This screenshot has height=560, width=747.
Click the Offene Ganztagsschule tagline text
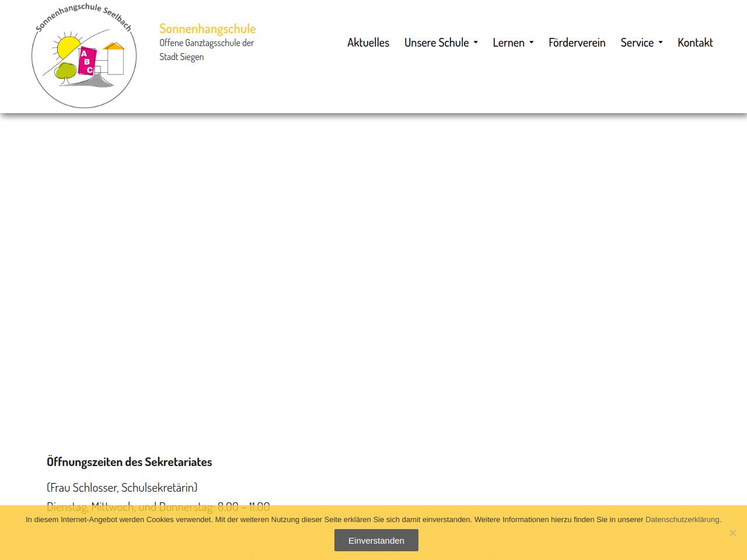coord(206,50)
